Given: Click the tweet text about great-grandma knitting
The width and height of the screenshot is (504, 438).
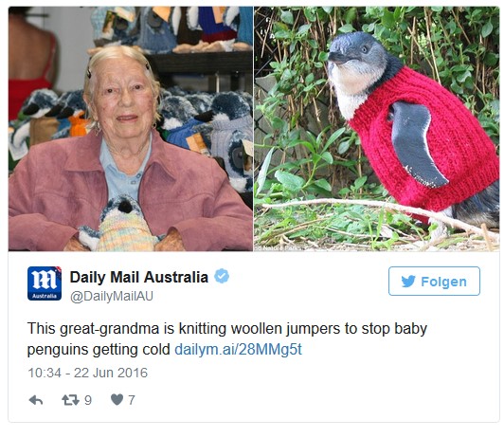Looking at the screenshot, I should [227, 339].
